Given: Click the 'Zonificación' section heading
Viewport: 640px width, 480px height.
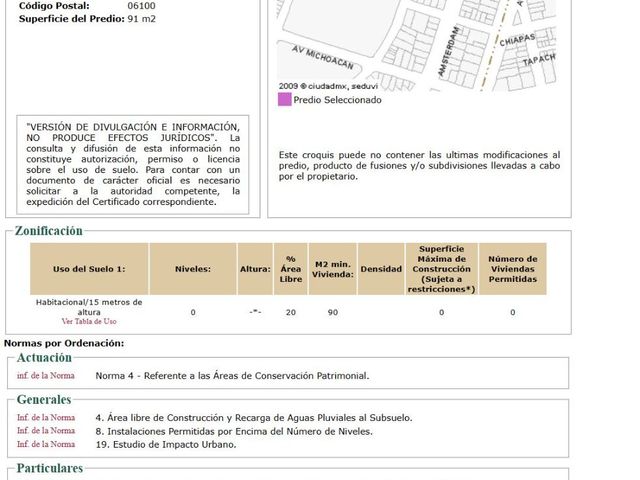Looking at the screenshot, I should (x=49, y=231).
